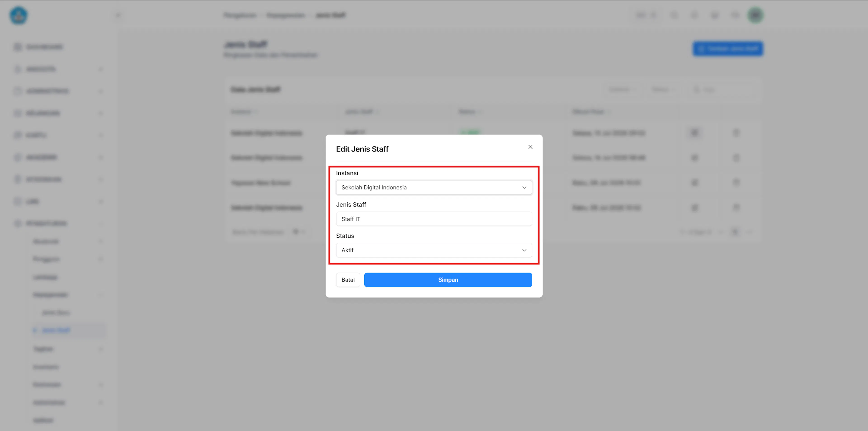Open the Instansi dropdown
This screenshot has width=868, height=431.
coord(434,187)
